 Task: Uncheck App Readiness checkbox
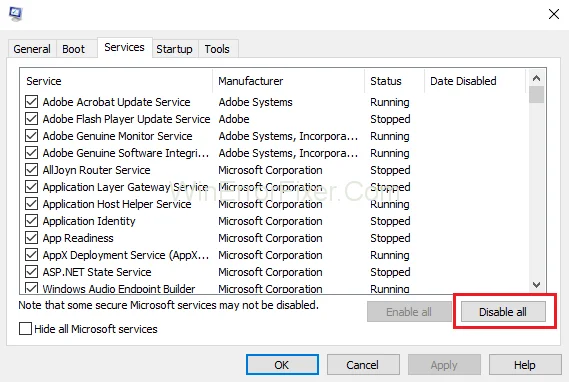[x=32, y=238]
